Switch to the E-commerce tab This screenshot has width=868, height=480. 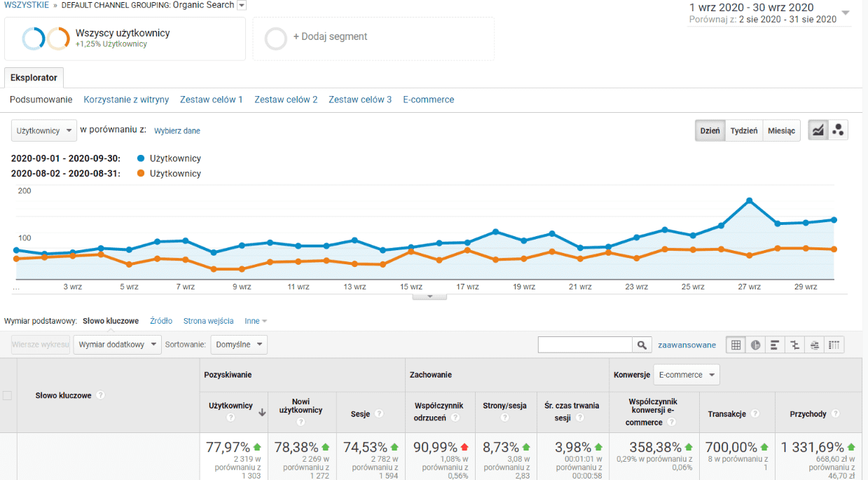(x=428, y=100)
